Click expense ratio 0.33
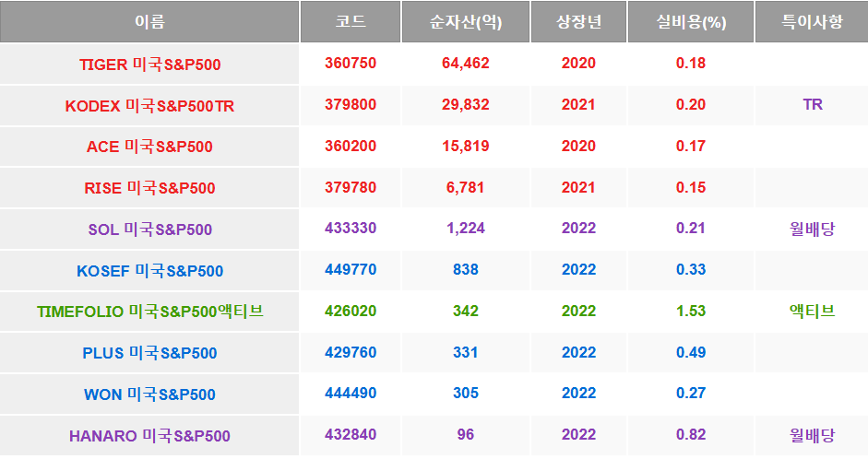Screen dimensions: 868x459 tap(691, 269)
